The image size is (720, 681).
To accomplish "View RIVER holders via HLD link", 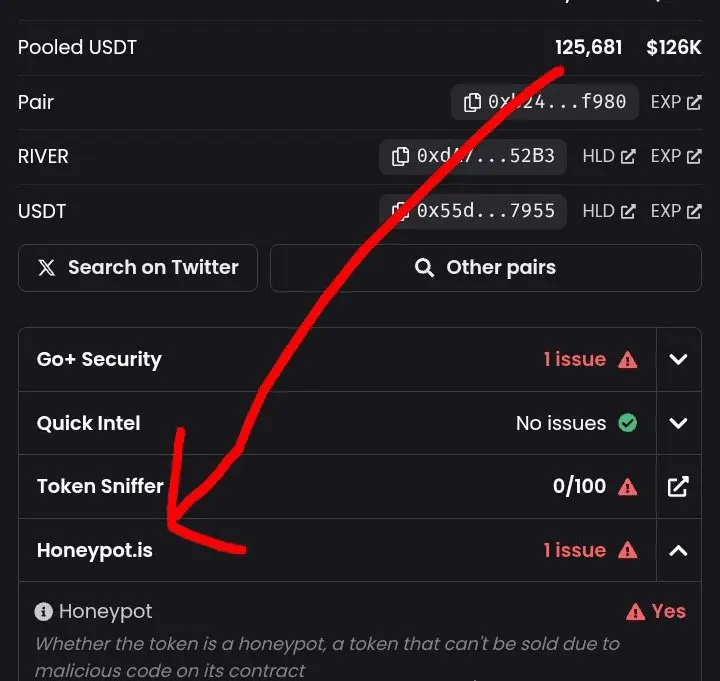I will tap(609, 156).
